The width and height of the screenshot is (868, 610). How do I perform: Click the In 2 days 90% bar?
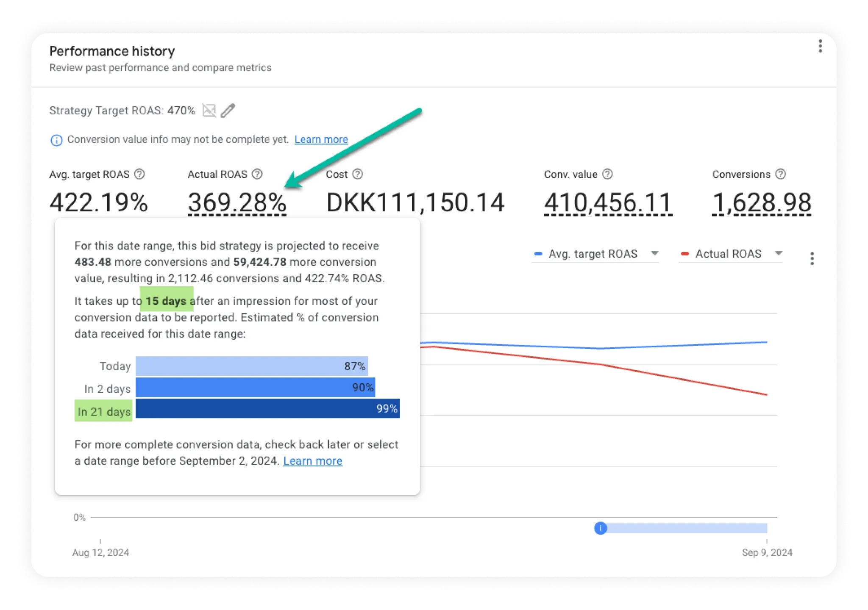(x=255, y=387)
